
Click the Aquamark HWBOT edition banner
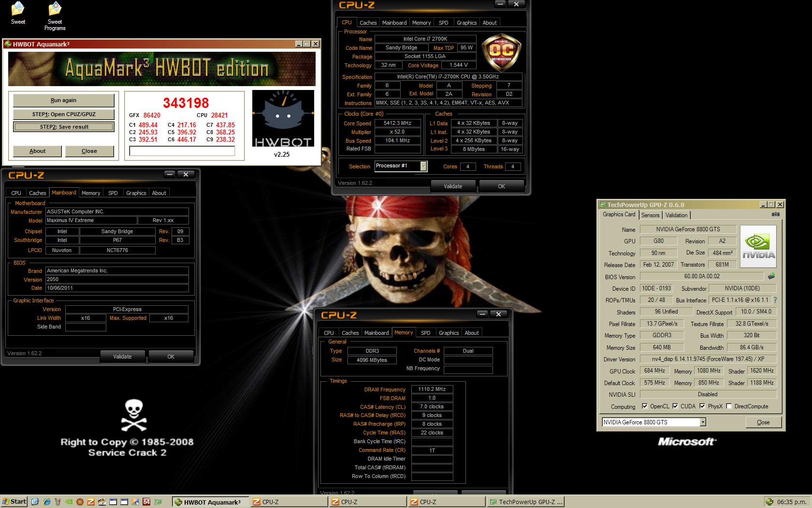coord(162,69)
